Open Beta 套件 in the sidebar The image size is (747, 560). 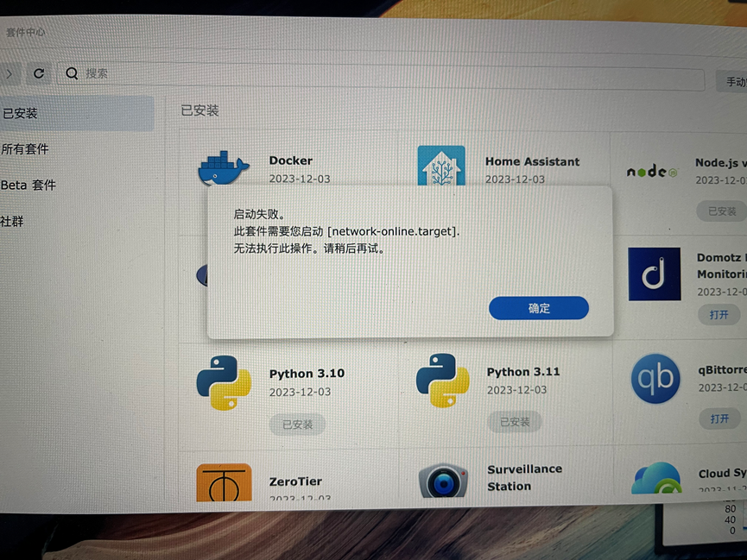point(28,185)
